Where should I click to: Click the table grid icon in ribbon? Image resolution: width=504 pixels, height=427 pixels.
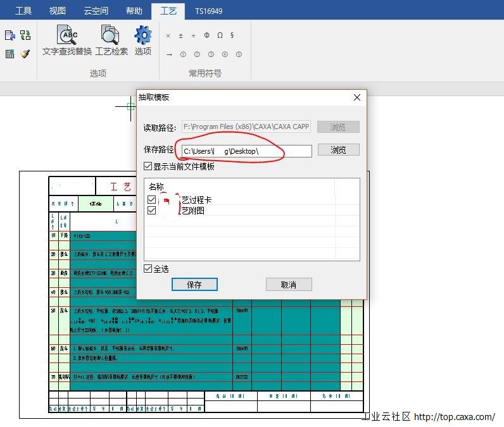pyautogui.click(x=10, y=54)
